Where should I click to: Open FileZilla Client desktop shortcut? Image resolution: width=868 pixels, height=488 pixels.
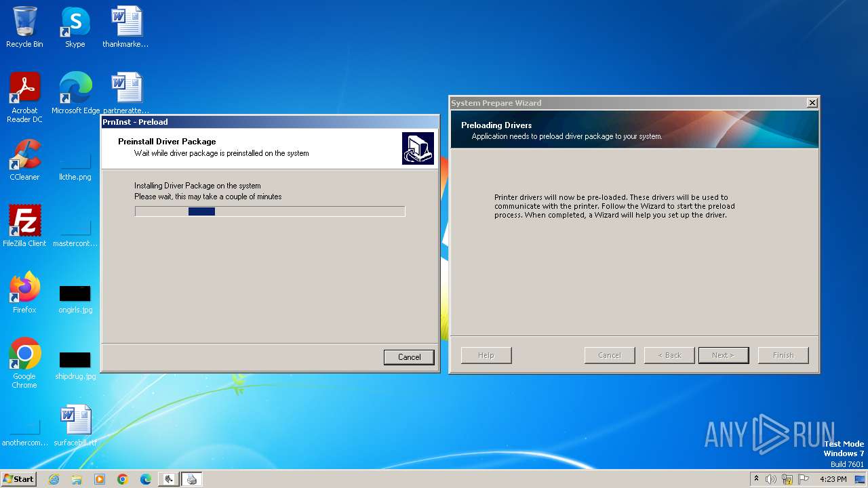(24, 226)
